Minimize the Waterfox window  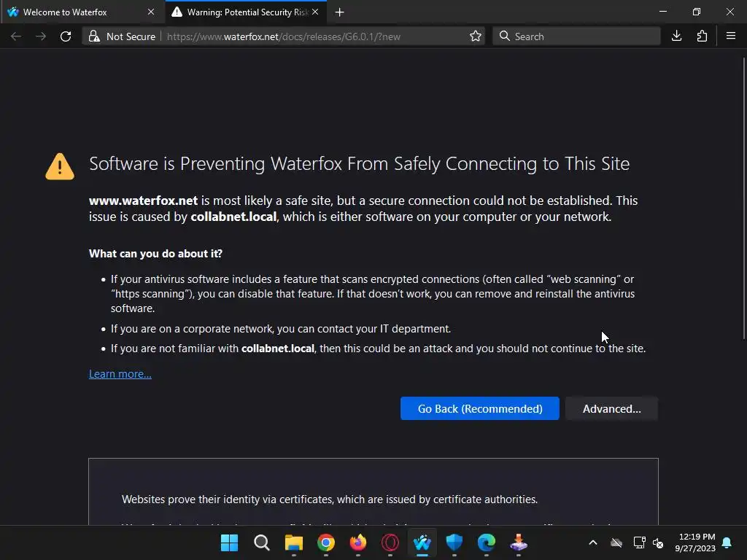tap(662, 12)
